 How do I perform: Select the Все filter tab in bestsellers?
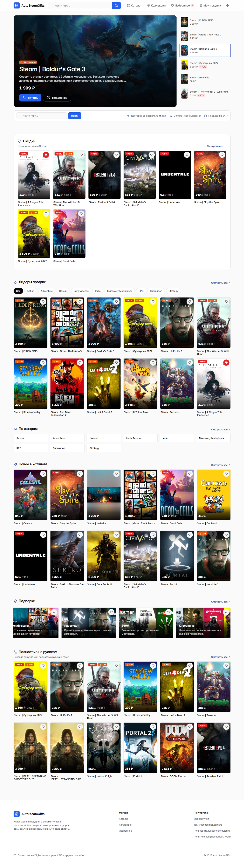click(x=18, y=291)
